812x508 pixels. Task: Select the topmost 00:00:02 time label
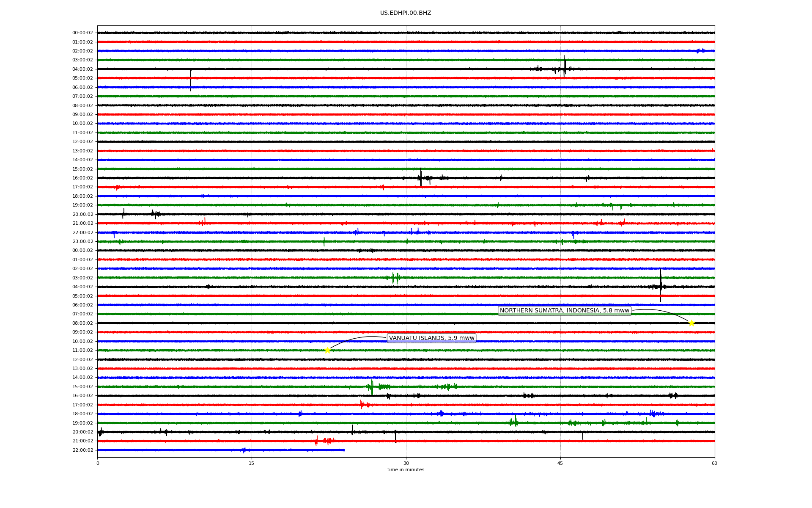point(82,33)
